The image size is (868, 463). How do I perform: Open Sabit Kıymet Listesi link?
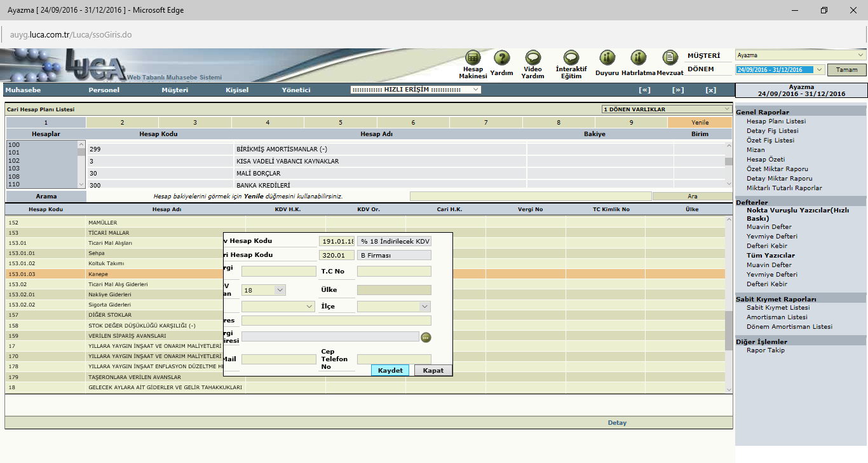(x=778, y=307)
